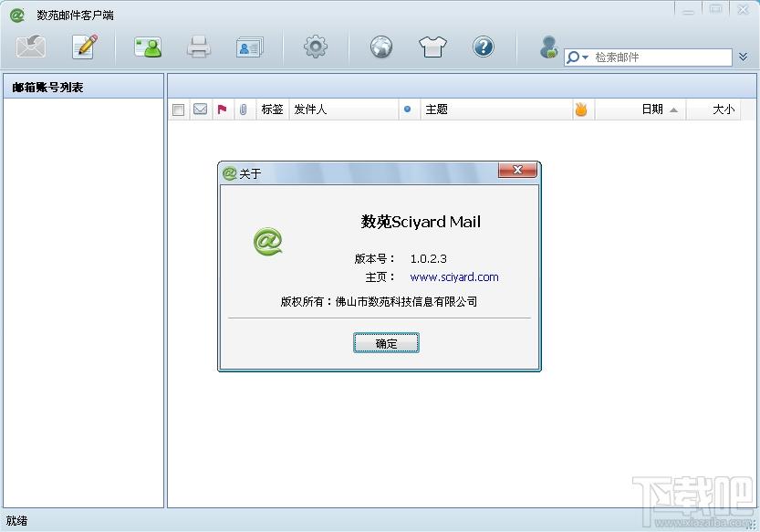760x532 pixels.
Task: Click the green @ logo in About dialog
Action: (267, 241)
